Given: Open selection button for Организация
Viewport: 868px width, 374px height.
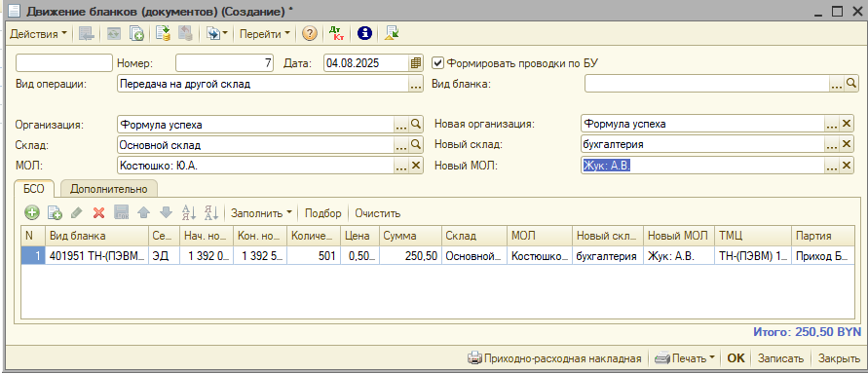Looking at the screenshot, I should [x=400, y=125].
